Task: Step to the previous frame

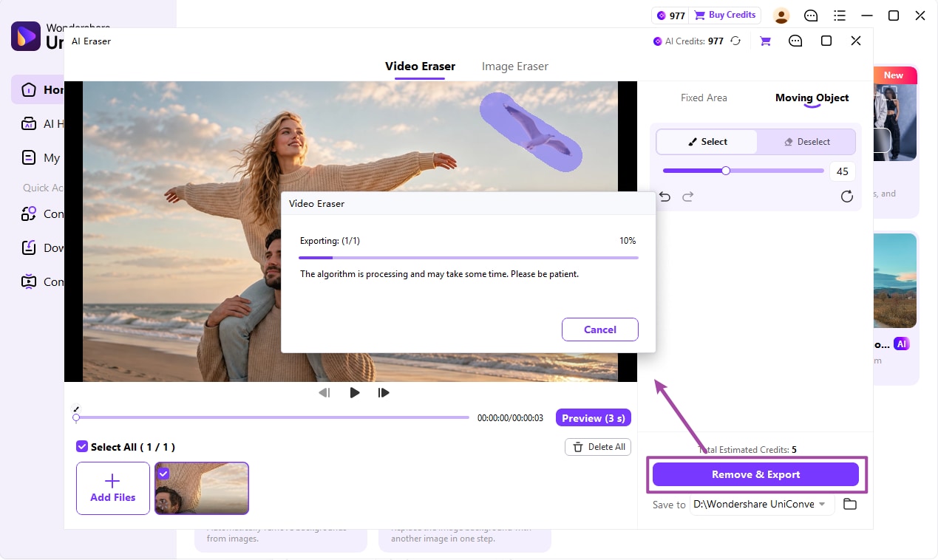Action: pos(324,393)
